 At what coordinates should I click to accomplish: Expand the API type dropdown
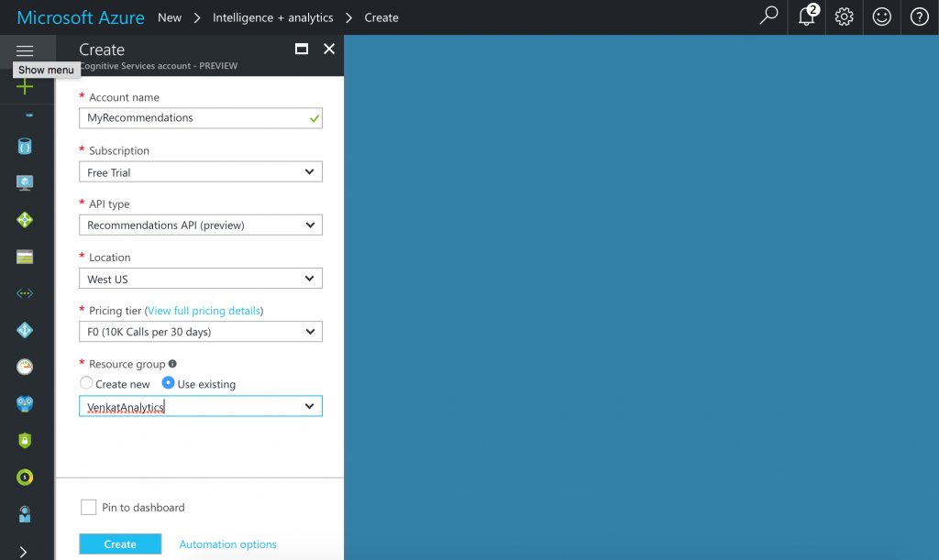click(x=201, y=225)
